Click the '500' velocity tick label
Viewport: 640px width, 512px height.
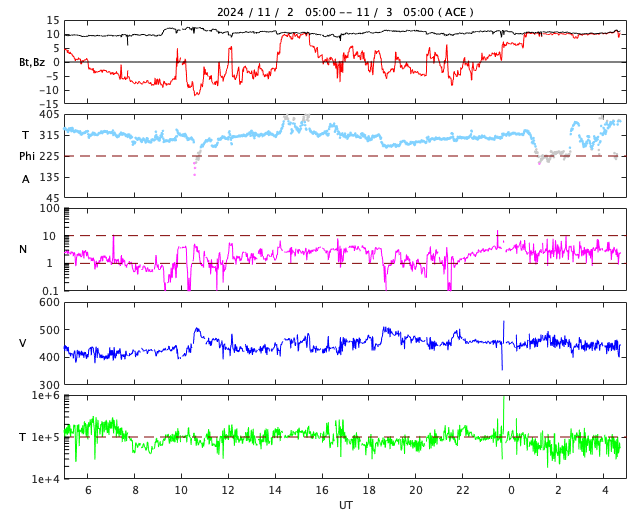point(49,330)
